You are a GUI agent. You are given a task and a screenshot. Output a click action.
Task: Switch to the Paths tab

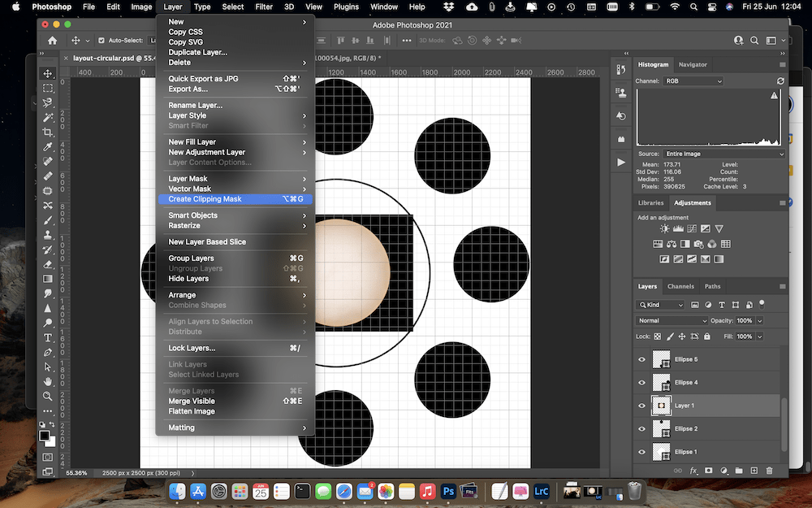(x=713, y=286)
